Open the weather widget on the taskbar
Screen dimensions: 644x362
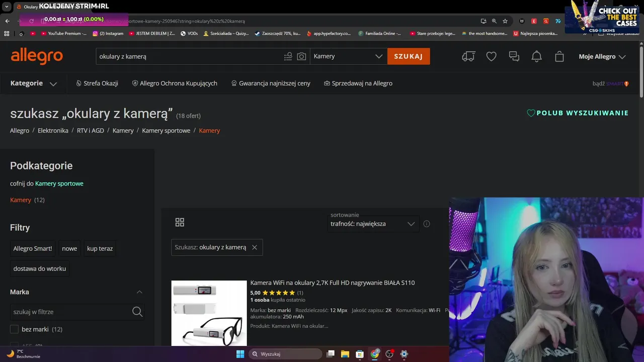click(x=23, y=354)
